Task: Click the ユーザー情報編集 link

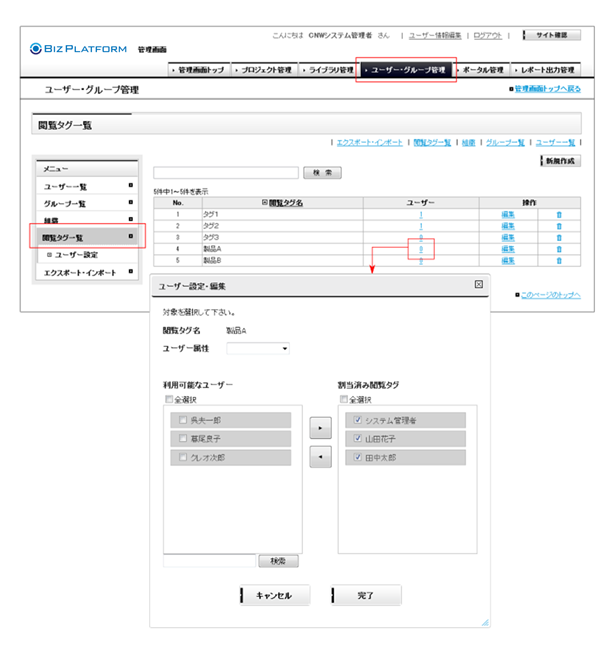Action: (435, 36)
